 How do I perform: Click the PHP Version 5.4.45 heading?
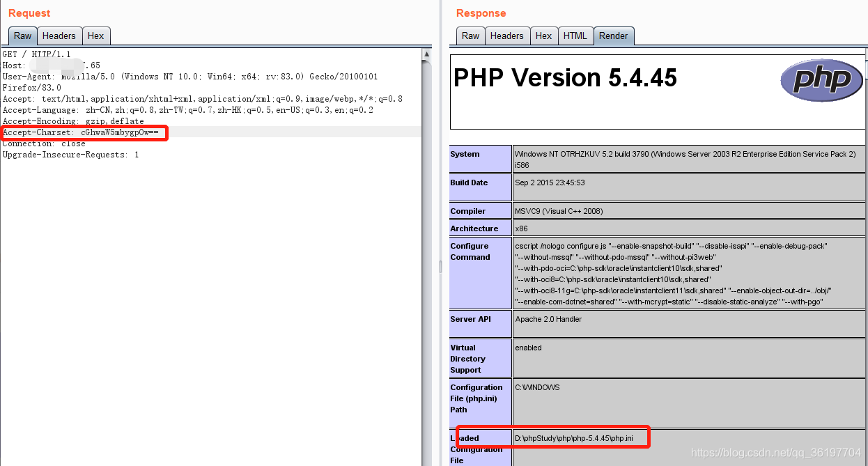[x=565, y=78]
